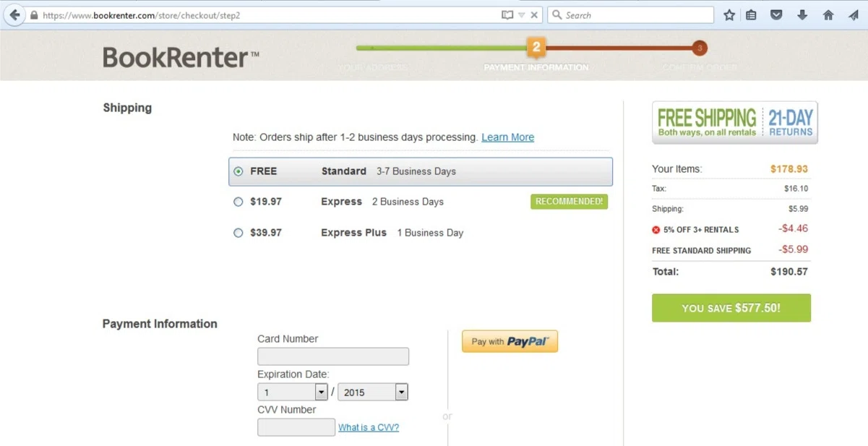Open the downloads arrow icon

pos(802,14)
